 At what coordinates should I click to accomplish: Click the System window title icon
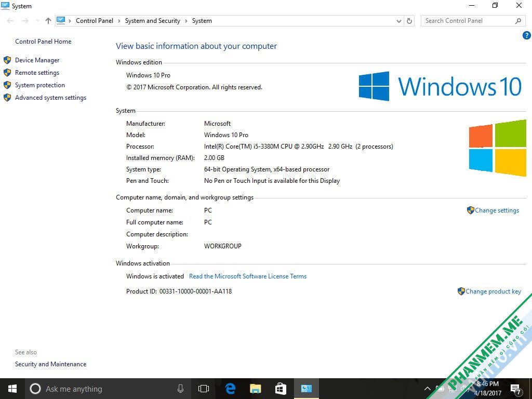point(5,6)
